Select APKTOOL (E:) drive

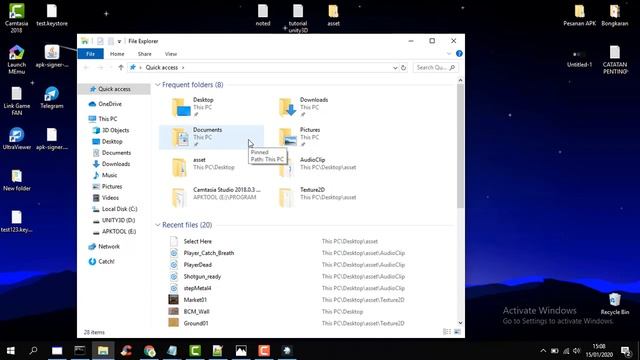click(x=119, y=231)
